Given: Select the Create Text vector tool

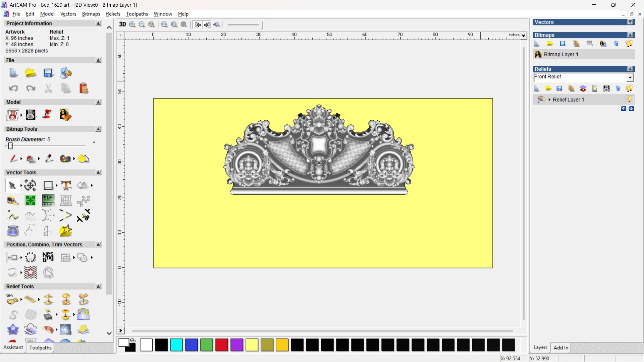Looking at the screenshot, I should coord(66,185).
